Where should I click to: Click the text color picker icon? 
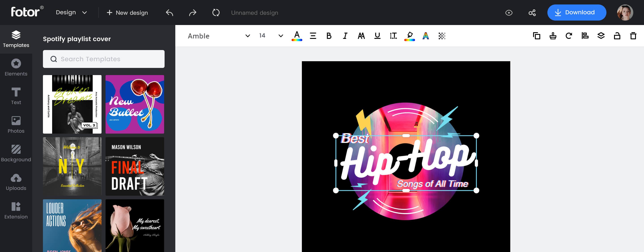coord(297,36)
